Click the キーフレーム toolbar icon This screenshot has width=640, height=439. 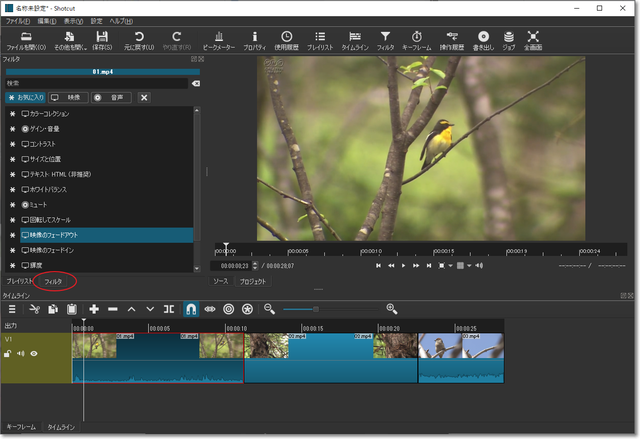419,38
